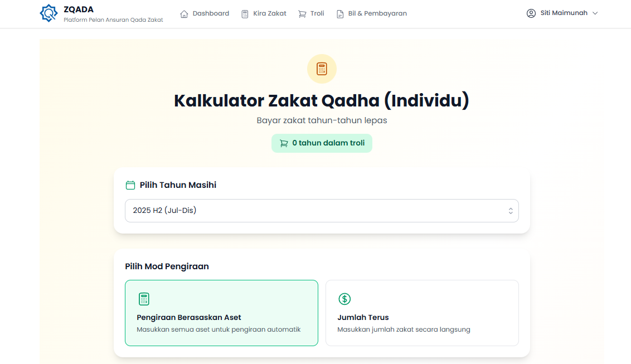Viewport: 631px width, 364px height.
Task: Open the Bil & Pembayaran menu
Action: pyautogui.click(x=377, y=13)
